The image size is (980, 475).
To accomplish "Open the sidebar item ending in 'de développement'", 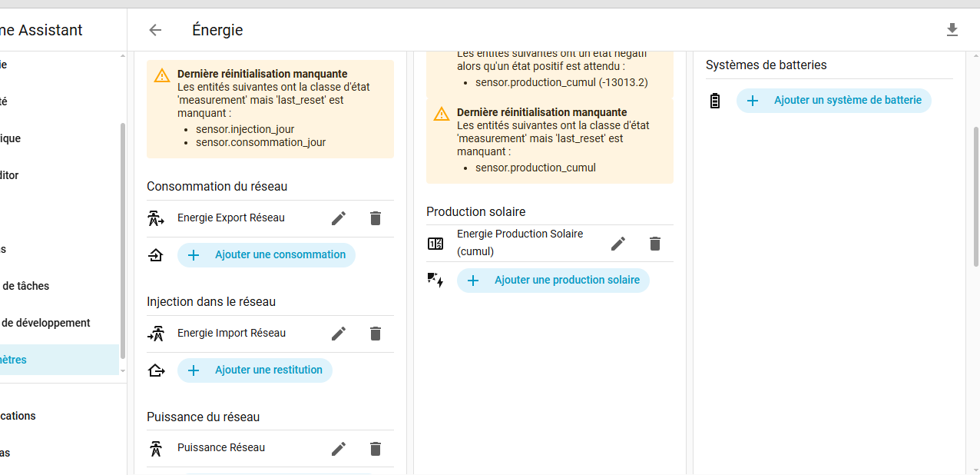I will click(46, 323).
